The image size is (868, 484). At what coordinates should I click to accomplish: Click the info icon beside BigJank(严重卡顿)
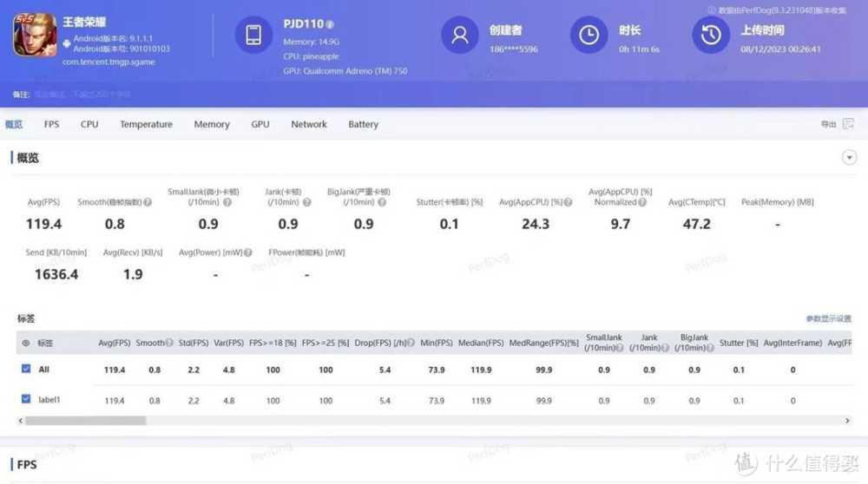380,202
